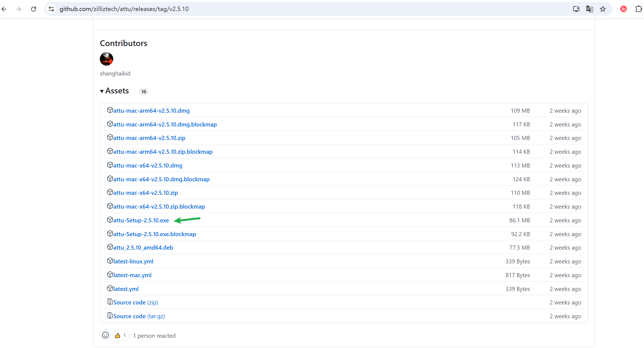Download attu_2.5.10_amd64.deb package
The image size is (644, 348).
(x=143, y=248)
